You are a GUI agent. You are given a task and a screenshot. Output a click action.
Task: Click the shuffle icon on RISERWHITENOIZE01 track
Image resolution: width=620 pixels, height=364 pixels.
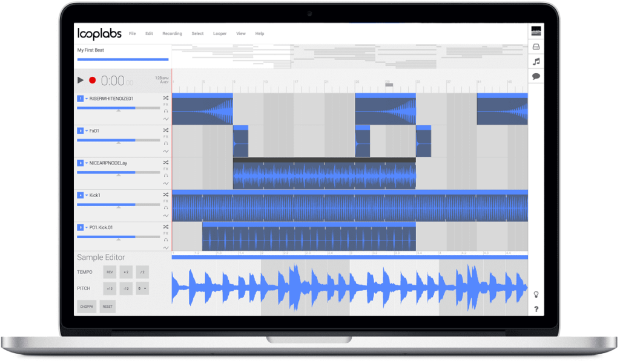(166, 97)
